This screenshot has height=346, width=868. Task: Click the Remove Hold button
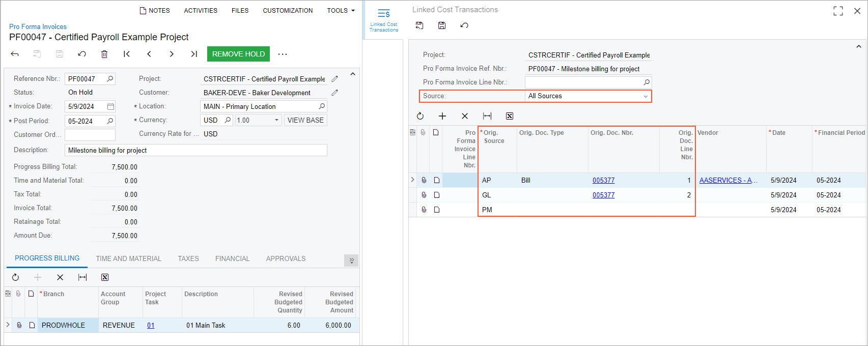[x=238, y=54]
